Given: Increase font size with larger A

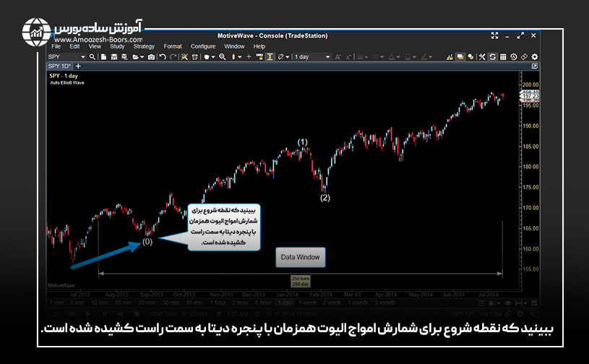Looking at the screenshot, I should point(338,56).
